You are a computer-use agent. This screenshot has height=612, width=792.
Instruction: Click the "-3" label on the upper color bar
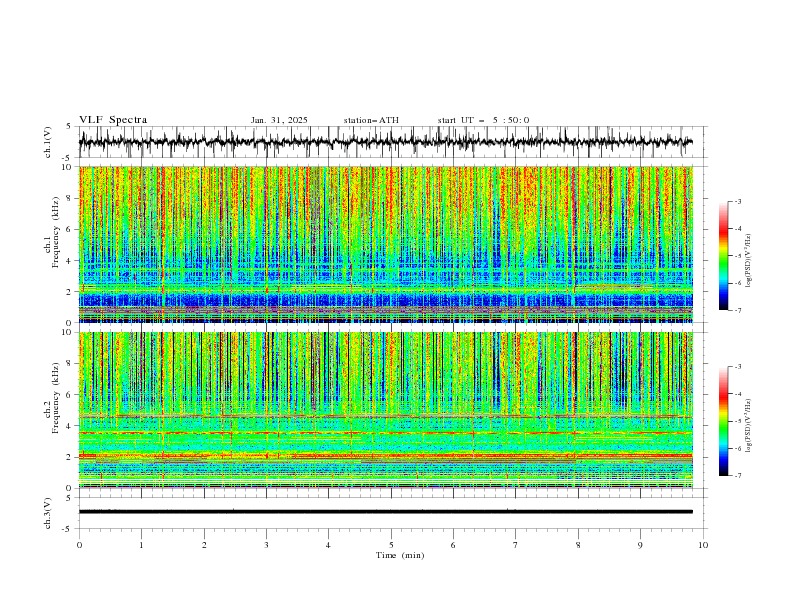click(x=737, y=201)
